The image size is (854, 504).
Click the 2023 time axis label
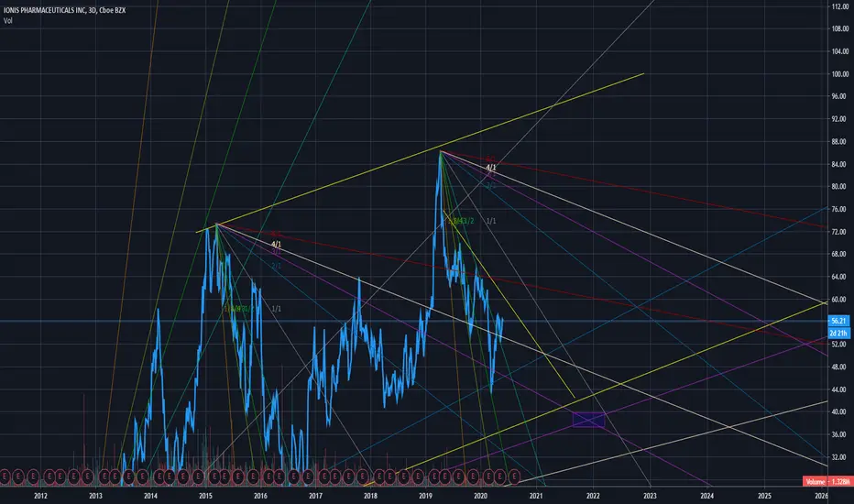650,496
